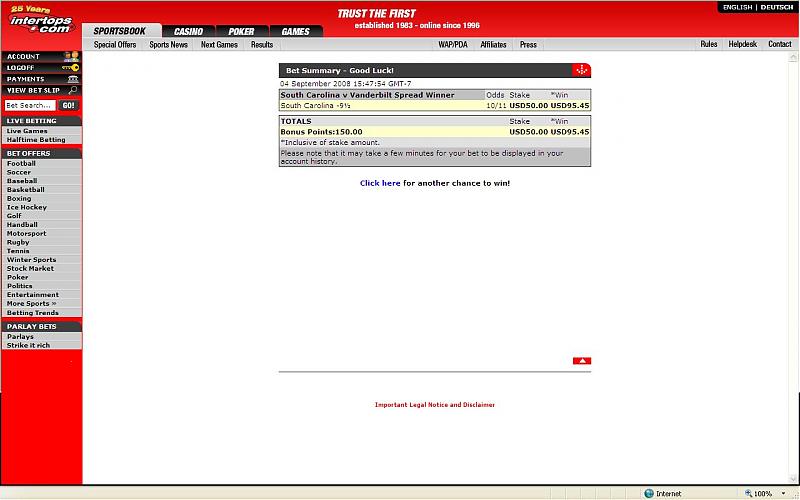Open the Poker tab

[241, 31]
